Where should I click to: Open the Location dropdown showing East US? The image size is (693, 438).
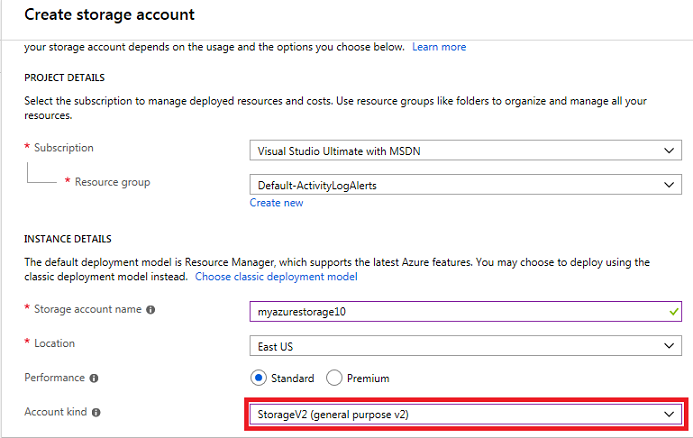pyautogui.click(x=465, y=346)
